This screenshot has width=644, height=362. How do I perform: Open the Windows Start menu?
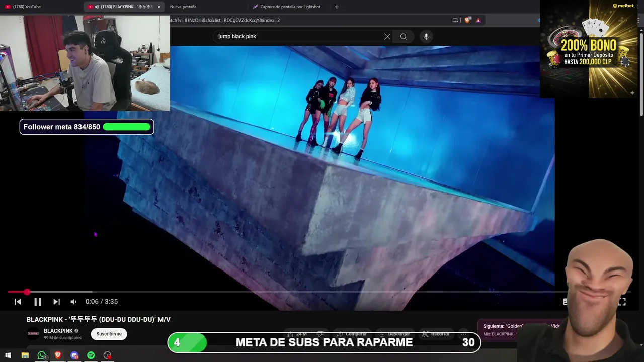click(8, 355)
